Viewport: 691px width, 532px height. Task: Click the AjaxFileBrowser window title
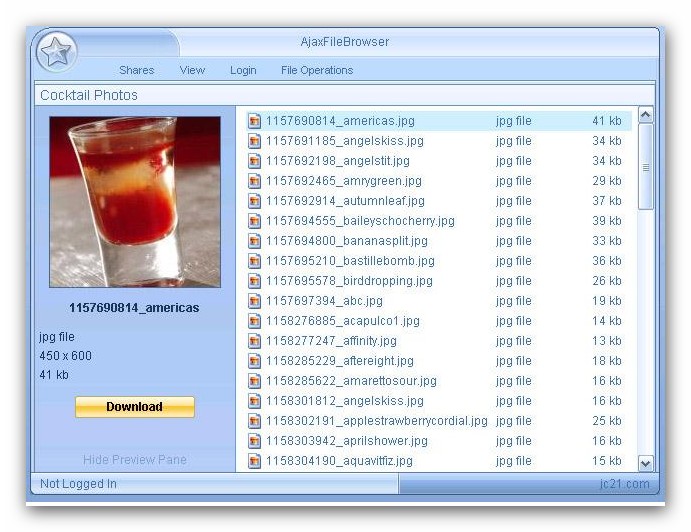click(345, 42)
